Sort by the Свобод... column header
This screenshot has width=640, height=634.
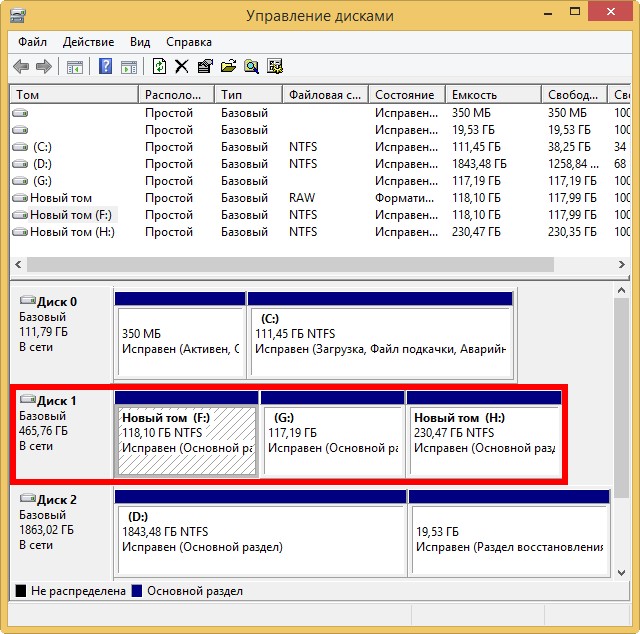[574, 95]
